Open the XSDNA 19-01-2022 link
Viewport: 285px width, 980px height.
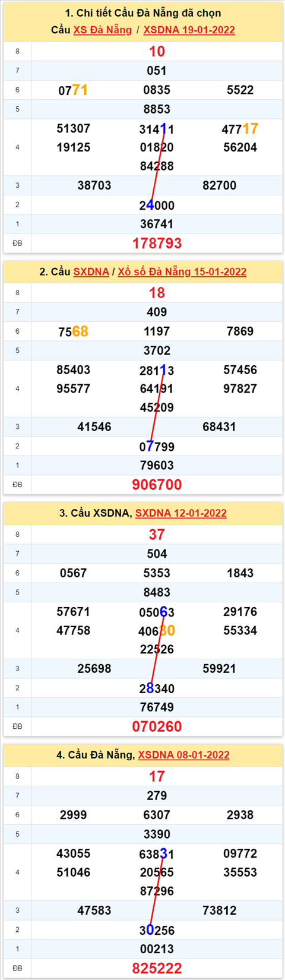[x=189, y=30]
